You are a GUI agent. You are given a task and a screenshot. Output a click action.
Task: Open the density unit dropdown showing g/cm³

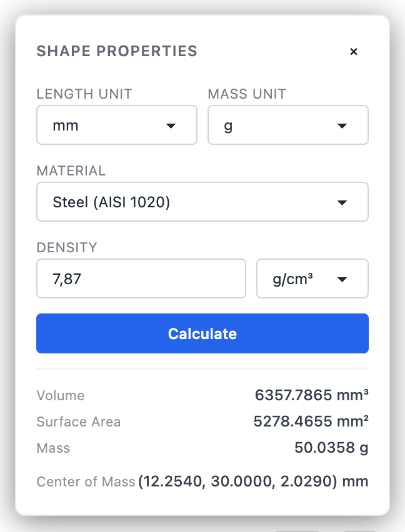(x=312, y=278)
